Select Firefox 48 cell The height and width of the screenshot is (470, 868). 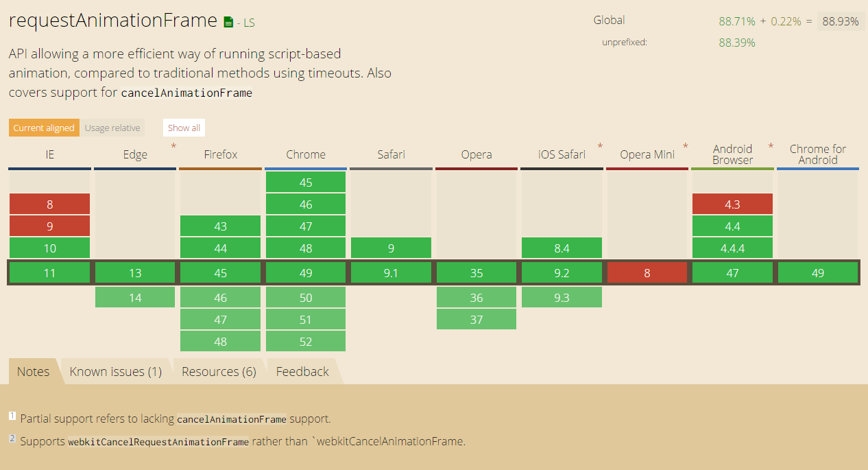221,342
